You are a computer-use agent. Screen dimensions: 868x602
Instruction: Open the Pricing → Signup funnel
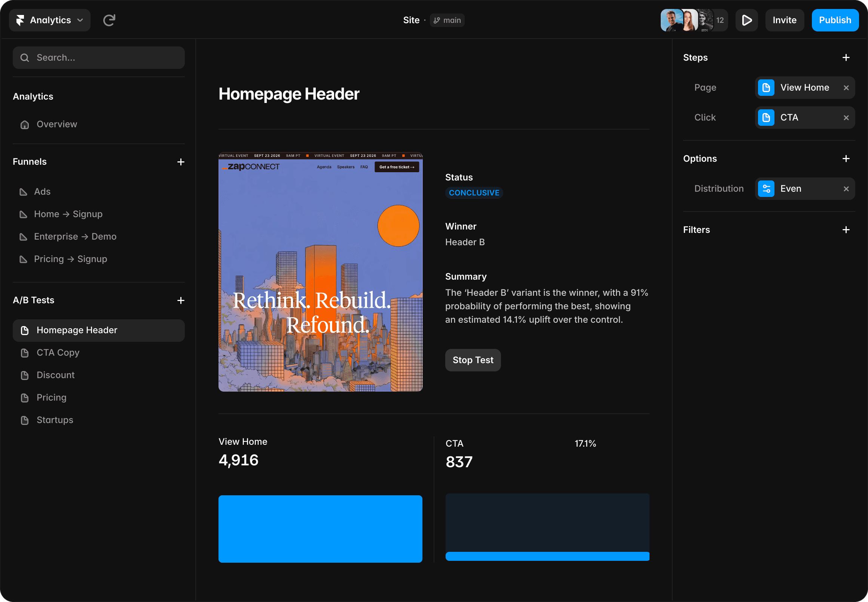[x=99, y=259]
